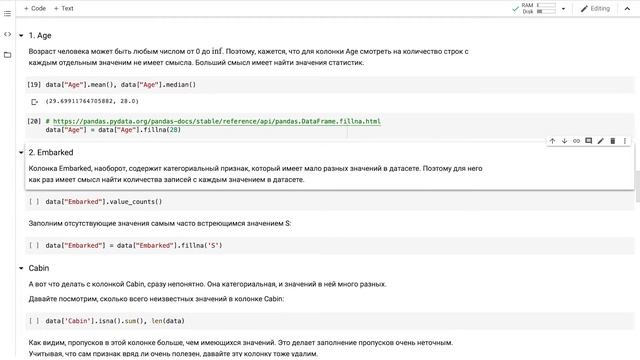The height and width of the screenshot is (360, 640).
Task: Open the code snippets panel icon
Action: pos(7,34)
